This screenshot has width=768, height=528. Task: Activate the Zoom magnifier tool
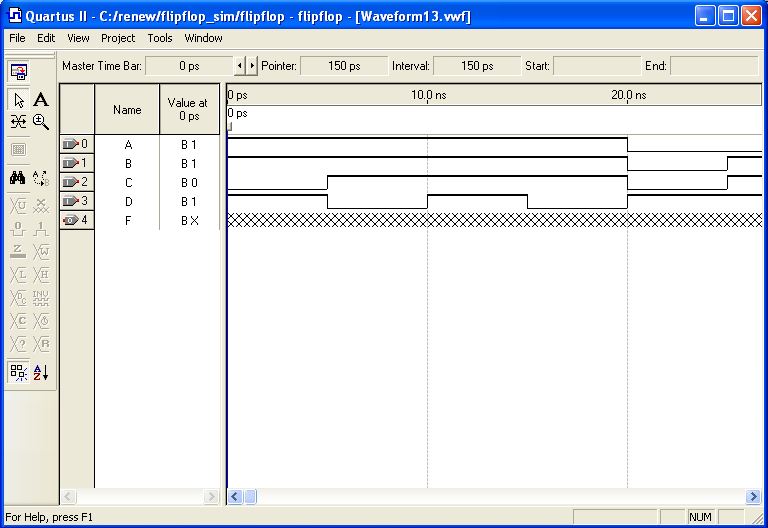pyautogui.click(x=41, y=122)
